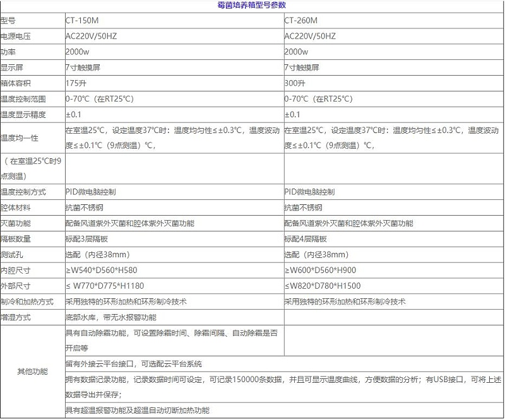Select the 标配4层隔板 cell
The height and width of the screenshot is (420, 505).
(x=306, y=239)
